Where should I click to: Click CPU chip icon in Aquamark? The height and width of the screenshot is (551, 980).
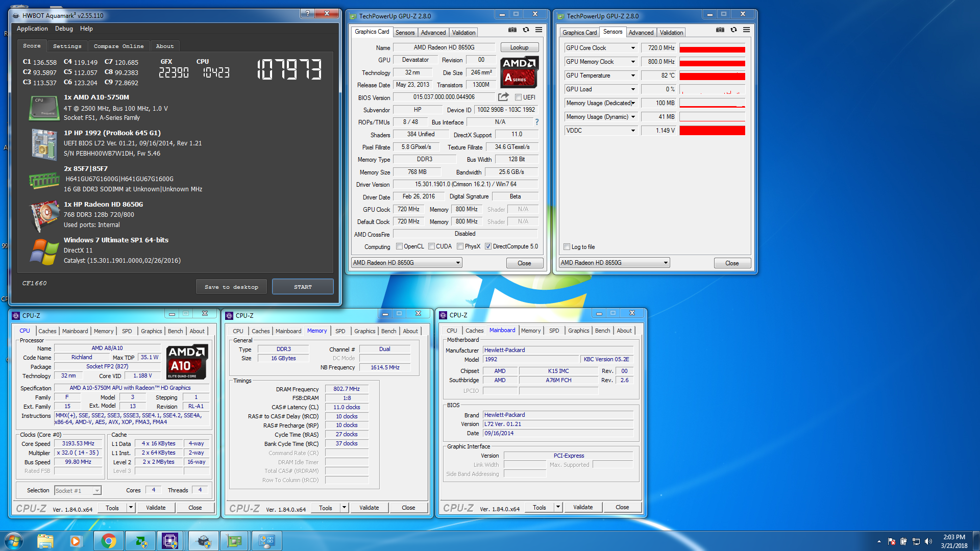tap(43, 108)
